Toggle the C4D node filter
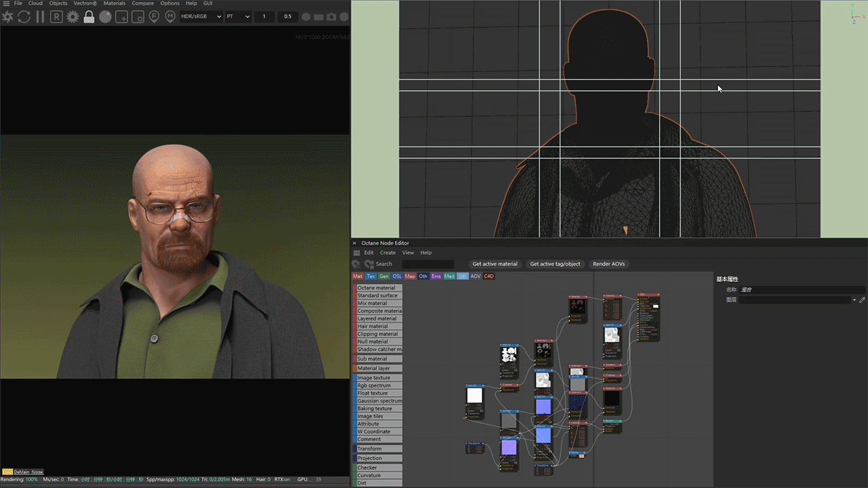The width and height of the screenshot is (868, 488). (x=489, y=277)
